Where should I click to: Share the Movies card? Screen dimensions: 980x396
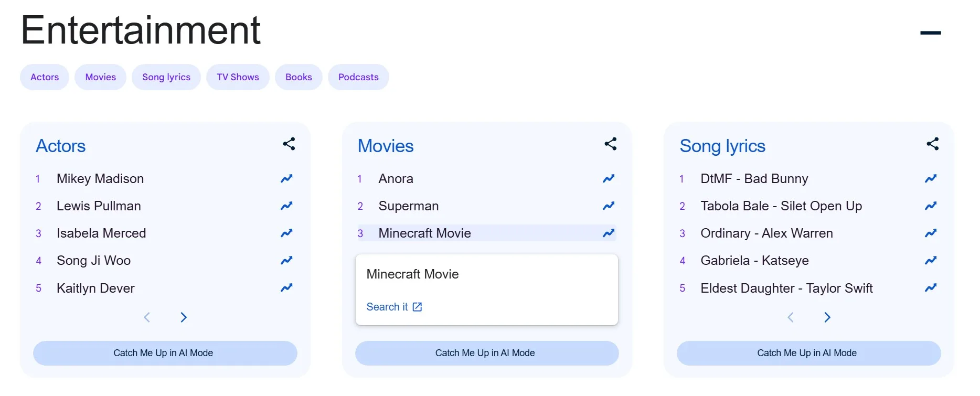pyautogui.click(x=611, y=144)
